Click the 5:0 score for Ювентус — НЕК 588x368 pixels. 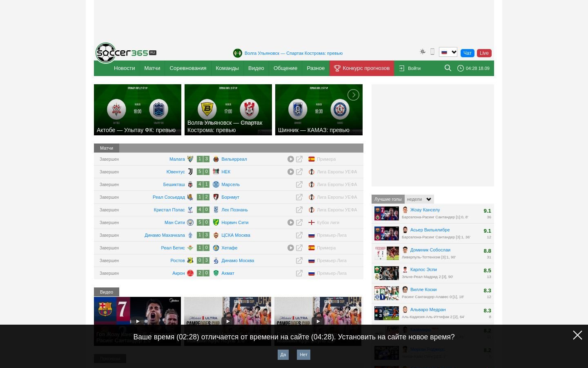[203, 172]
